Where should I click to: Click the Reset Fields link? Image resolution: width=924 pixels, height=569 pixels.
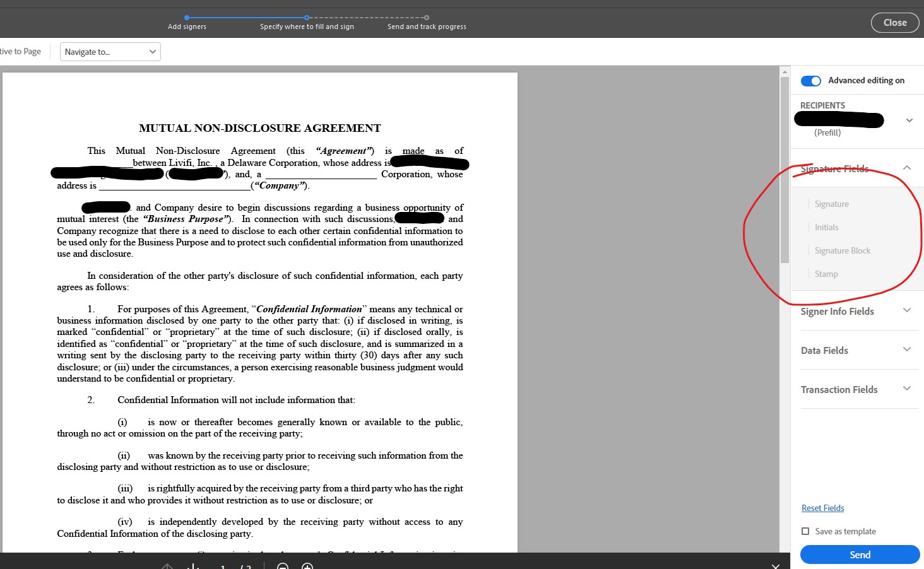pyautogui.click(x=822, y=508)
